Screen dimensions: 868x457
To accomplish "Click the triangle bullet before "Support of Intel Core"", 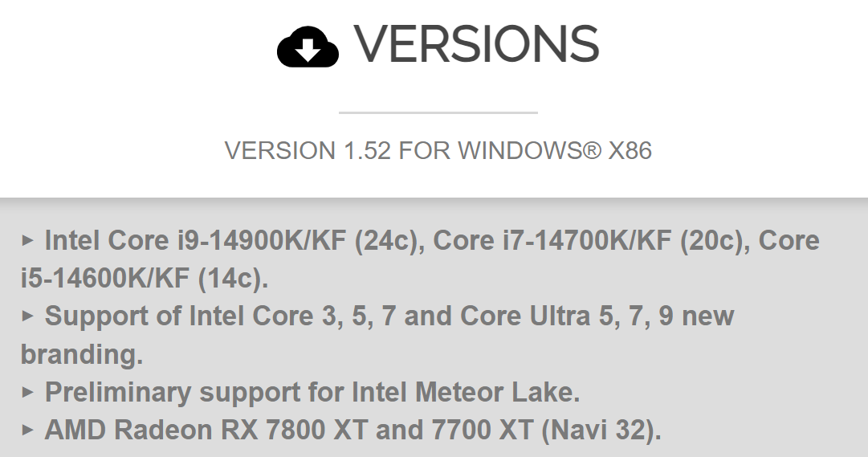I will tap(28, 316).
